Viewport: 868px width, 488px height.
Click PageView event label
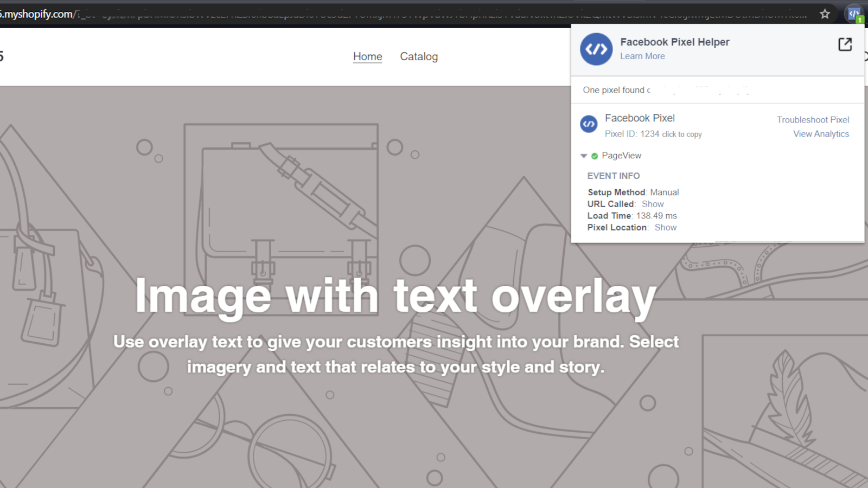point(622,156)
